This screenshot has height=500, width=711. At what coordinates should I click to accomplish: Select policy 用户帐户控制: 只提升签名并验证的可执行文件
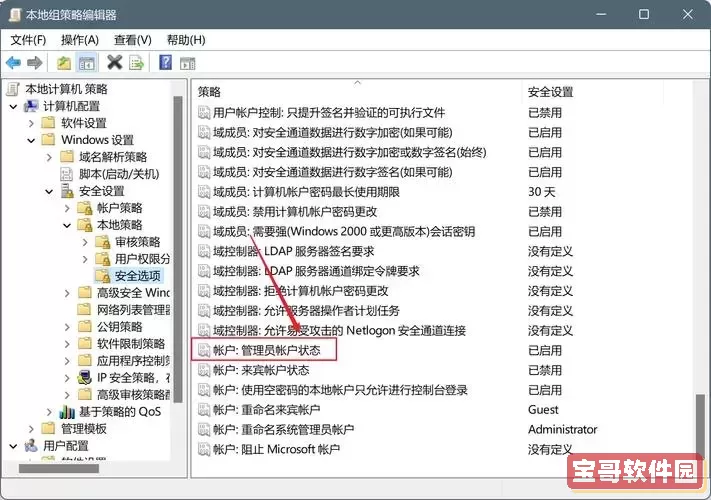[329, 112]
